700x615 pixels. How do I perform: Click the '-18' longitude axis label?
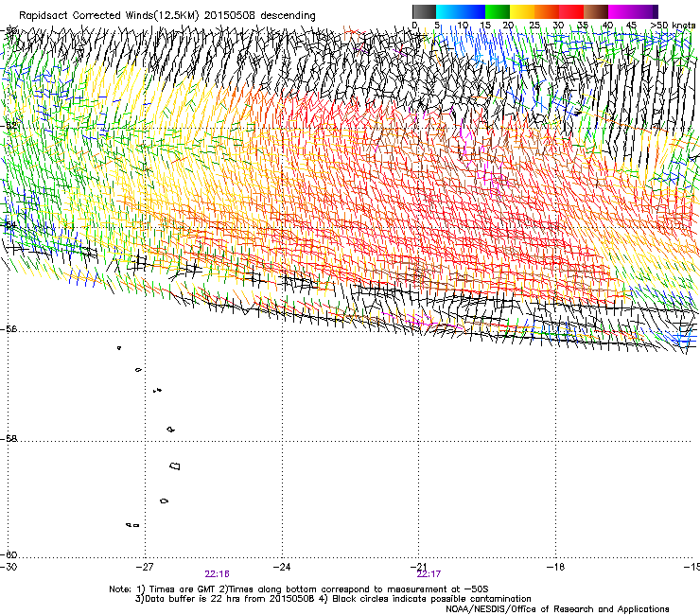coord(556,567)
